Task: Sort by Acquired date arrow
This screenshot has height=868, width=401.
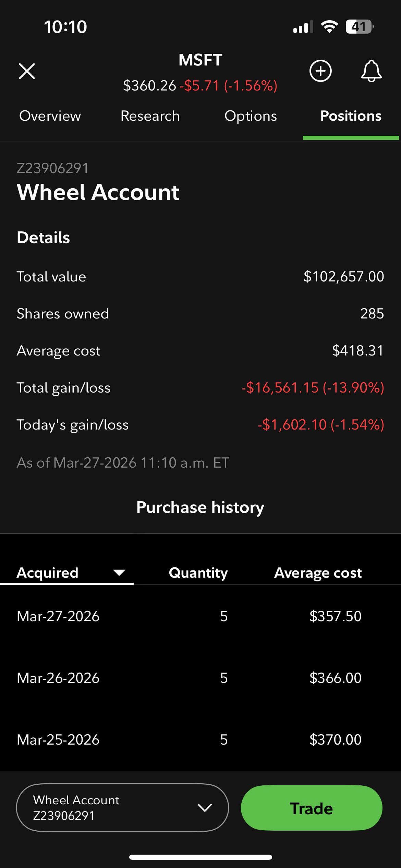Action: tap(119, 572)
